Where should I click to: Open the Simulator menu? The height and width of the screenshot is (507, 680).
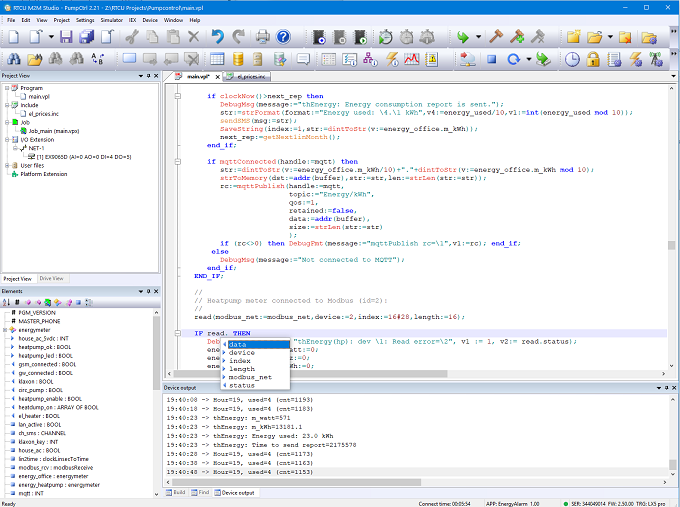(112, 19)
